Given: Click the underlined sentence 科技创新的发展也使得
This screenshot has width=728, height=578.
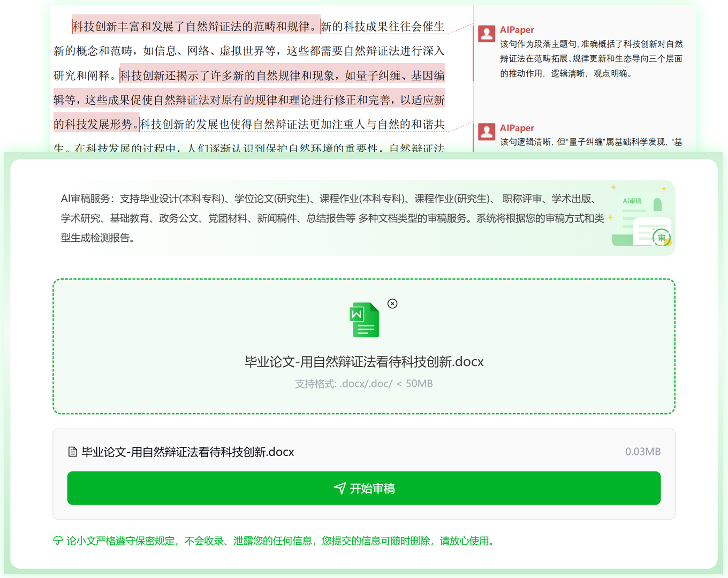Looking at the screenshot, I should [x=292, y=124].
